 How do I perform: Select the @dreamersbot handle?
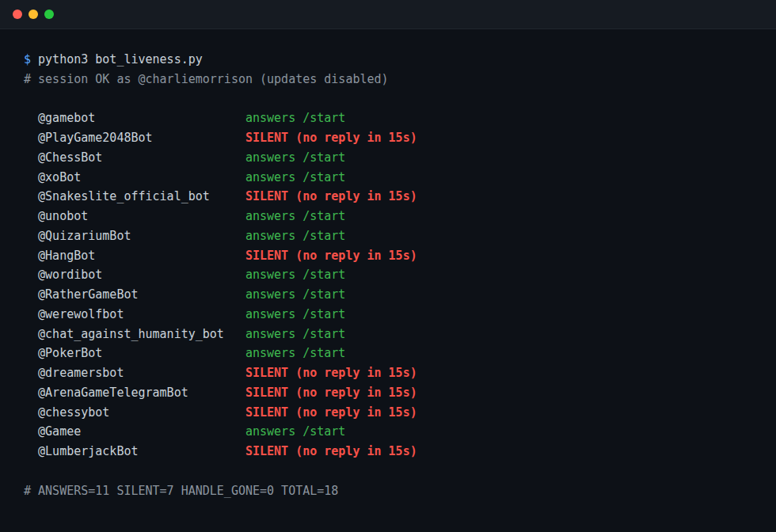tap(81, 373)
